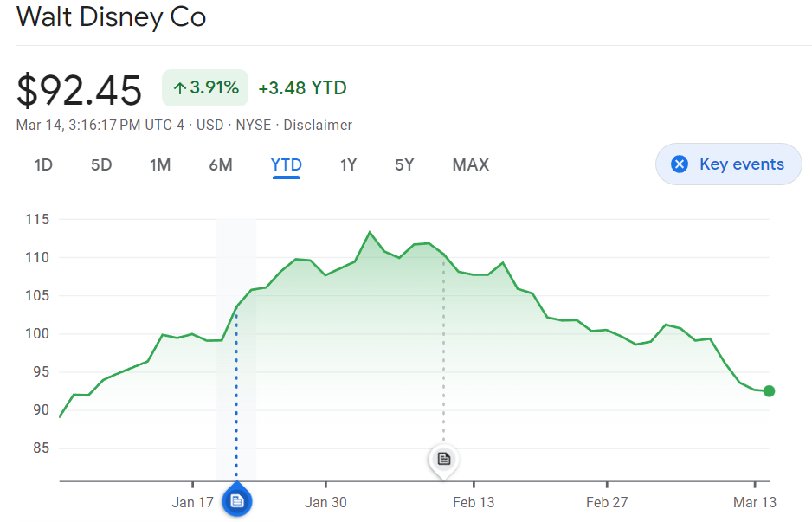Switch to the 6M range tab
The height and width of the screenshot is (522, 812).
click(x=221, y=164)
